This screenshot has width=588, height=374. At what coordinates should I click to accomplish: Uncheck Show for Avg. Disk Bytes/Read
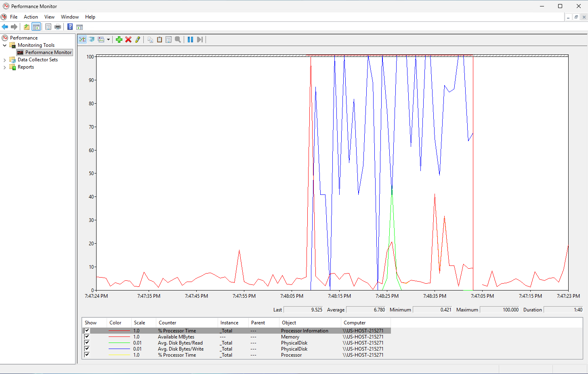(x=87, y=343)
